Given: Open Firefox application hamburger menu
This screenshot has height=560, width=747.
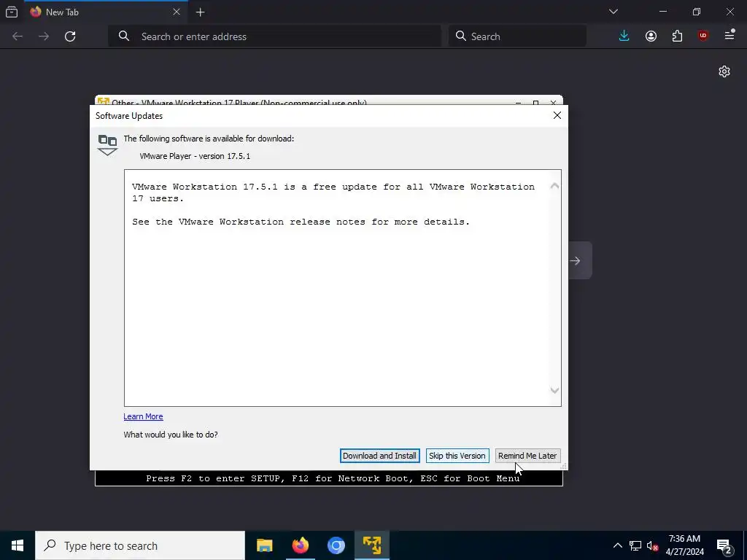Looking at the screenshot, I should tap(729, 35).
